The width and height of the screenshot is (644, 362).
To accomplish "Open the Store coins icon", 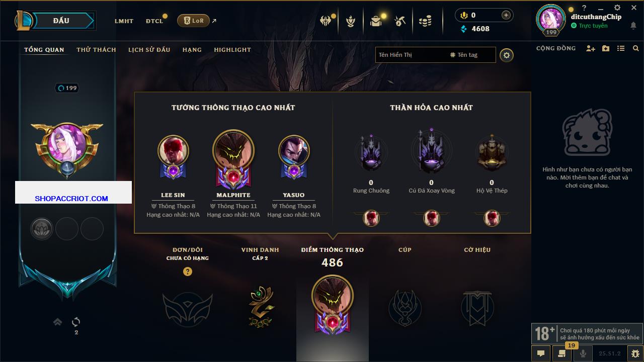I will click(425, 21).
